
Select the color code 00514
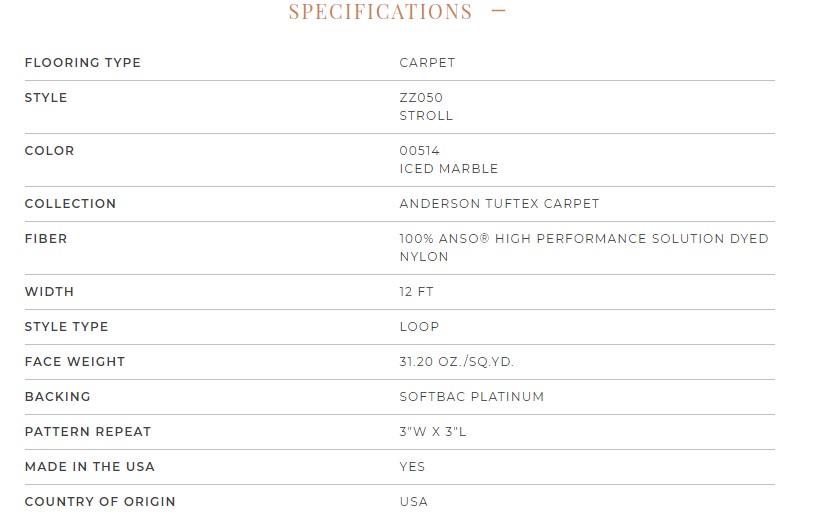pos(419,150)
